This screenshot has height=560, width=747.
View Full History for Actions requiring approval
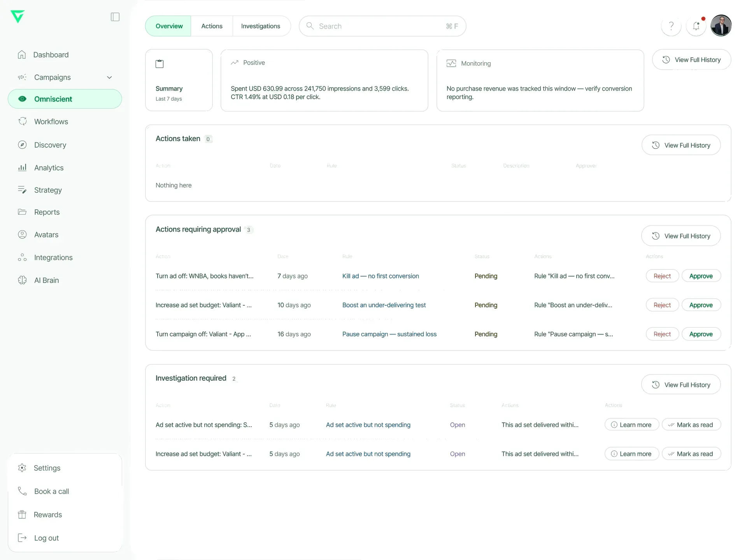pyautogui.click(x=681, y=236)
